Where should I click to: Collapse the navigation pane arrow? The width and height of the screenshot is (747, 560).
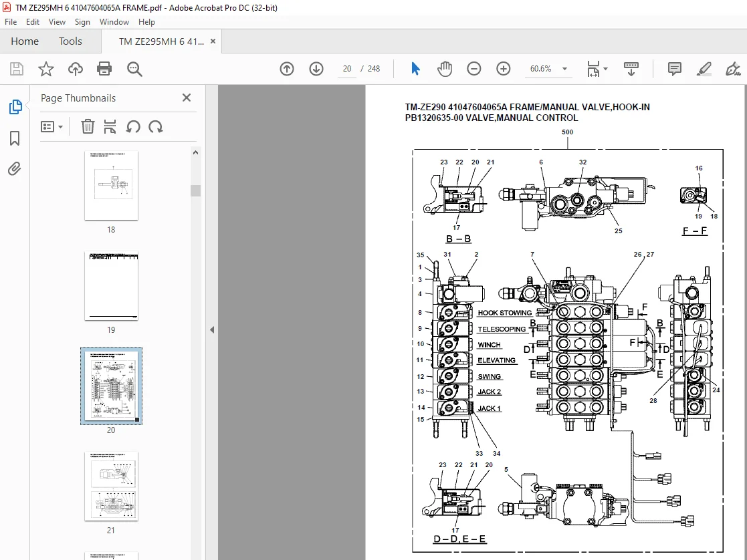[212, 329]
